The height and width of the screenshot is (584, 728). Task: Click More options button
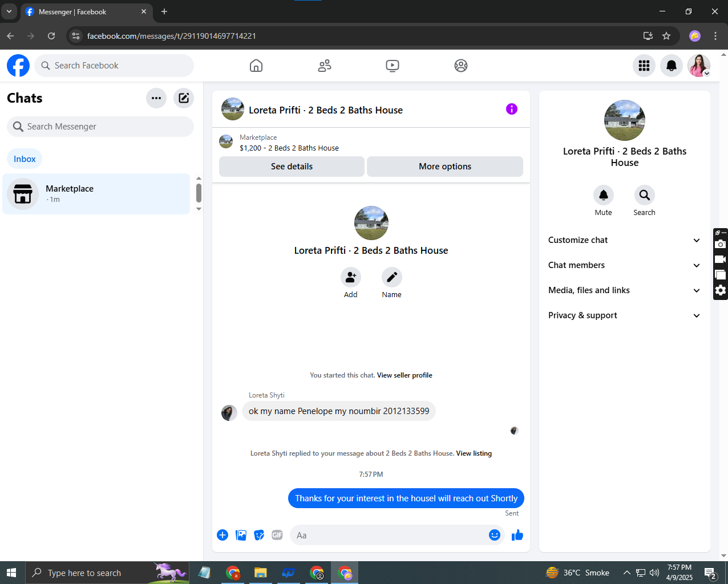click(x=445, y=167)
